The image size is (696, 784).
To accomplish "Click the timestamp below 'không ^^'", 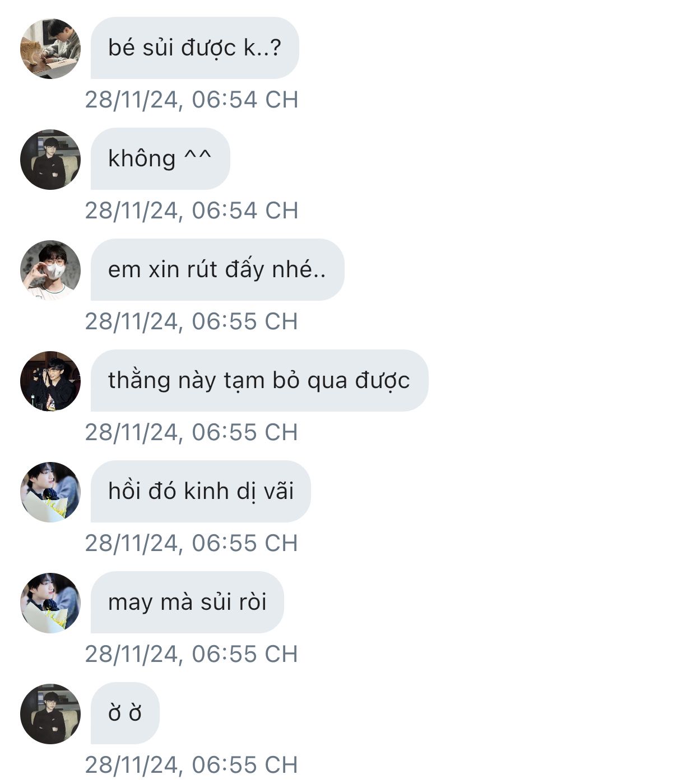I will (x=192, y=211).
